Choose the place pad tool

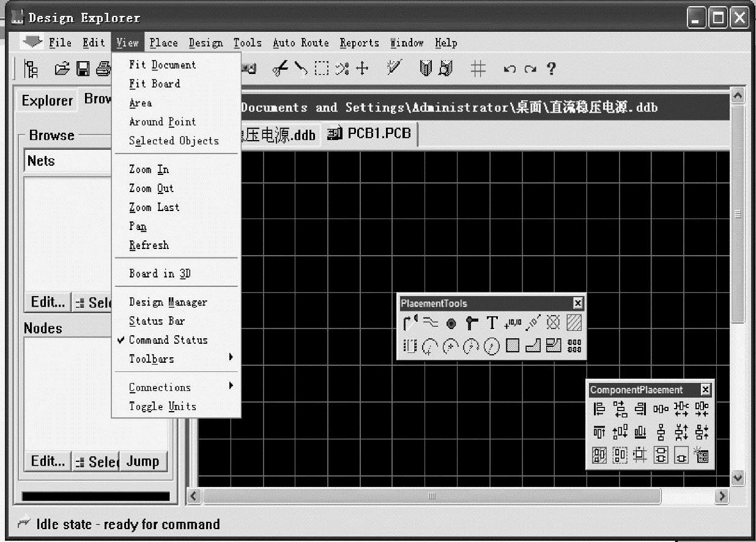click(x=451, y=323)
